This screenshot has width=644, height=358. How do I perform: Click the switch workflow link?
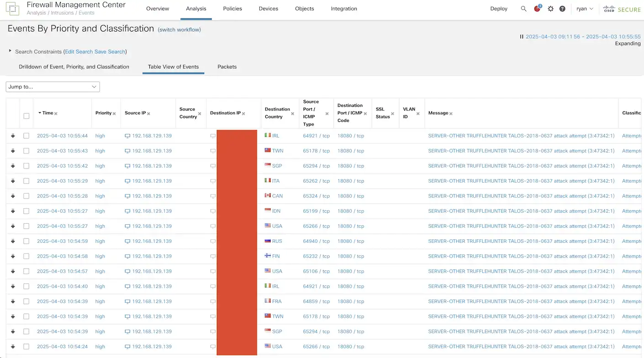coord(179,29)
